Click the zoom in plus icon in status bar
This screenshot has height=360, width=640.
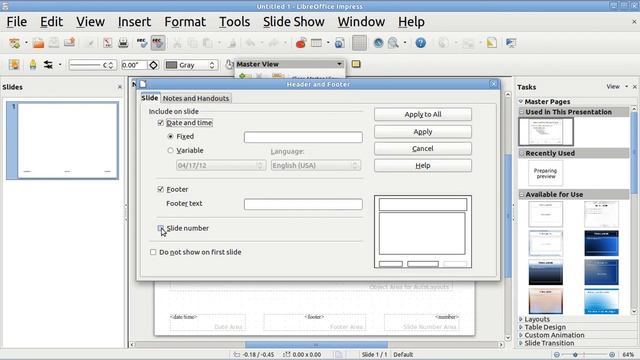pos(612,355)
